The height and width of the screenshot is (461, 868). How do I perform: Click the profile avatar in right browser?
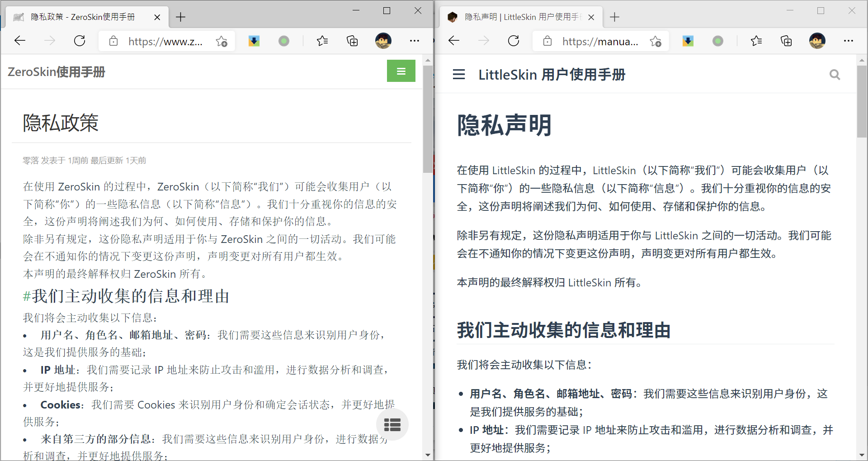817,41
